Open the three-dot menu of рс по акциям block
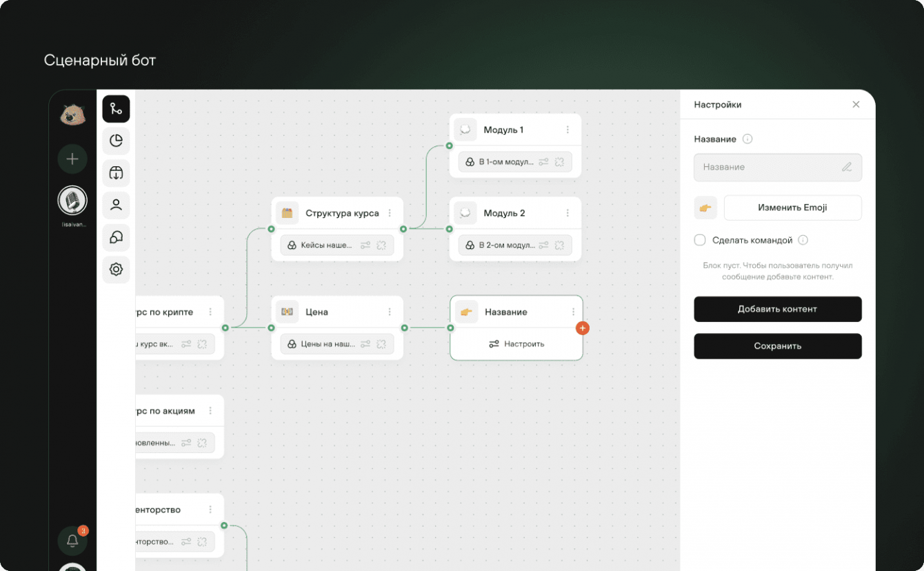 [210, 411]
